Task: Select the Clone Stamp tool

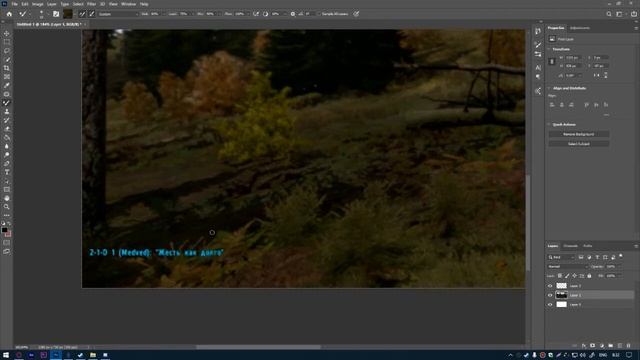Action: click(x=7, y=111)
